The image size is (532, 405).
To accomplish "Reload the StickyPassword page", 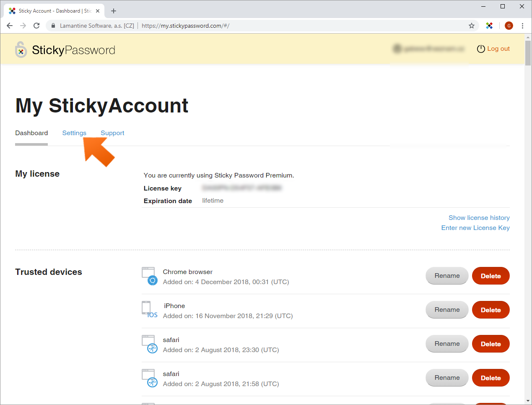I will pos(36,26).
